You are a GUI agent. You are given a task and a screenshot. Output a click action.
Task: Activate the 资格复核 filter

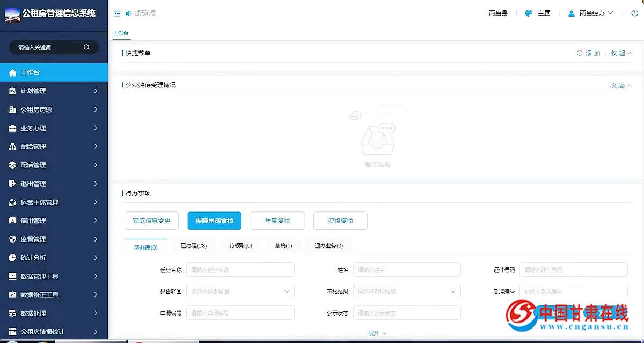pyautogui.click(x=340, y=220)
